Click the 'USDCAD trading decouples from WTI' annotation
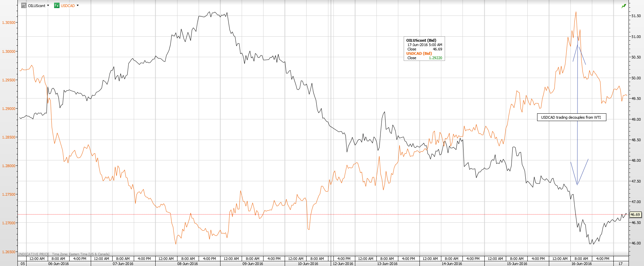 click(571, 117)
